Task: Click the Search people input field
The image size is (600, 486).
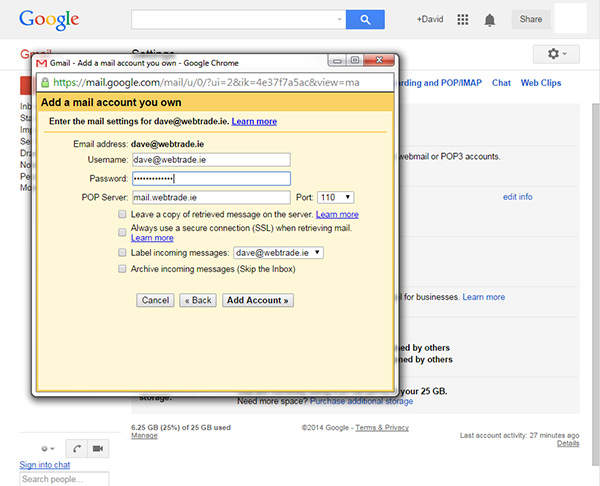Action: point(64,479)
